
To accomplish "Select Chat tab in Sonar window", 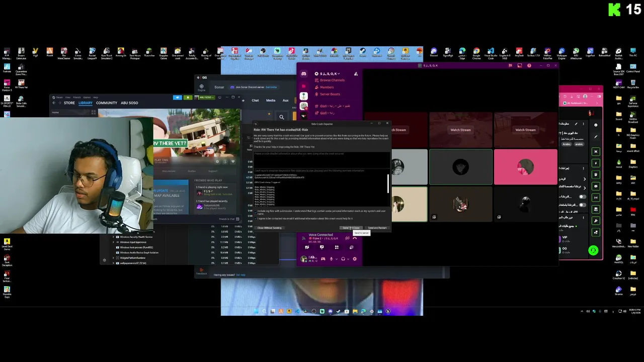I will (255, 101).
